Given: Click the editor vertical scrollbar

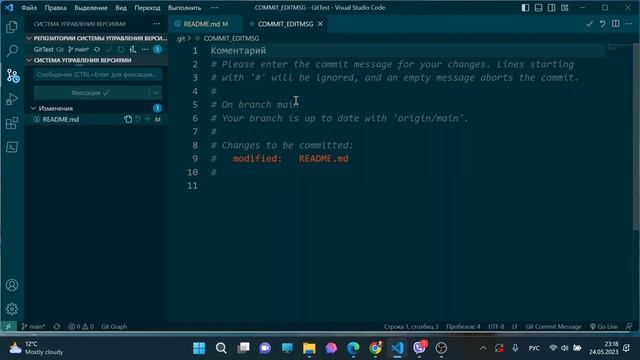Looking at the screenshot, I should 636,137.
